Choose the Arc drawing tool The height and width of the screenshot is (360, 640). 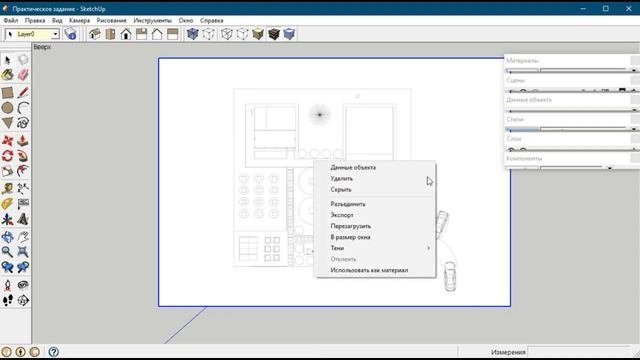[23, 108]
